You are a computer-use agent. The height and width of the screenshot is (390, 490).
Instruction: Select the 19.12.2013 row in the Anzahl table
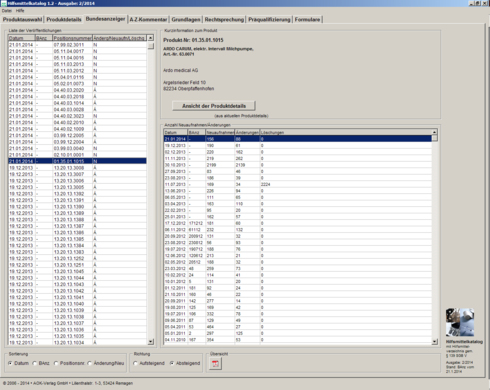pyautogui.click(x=298, y=145)
